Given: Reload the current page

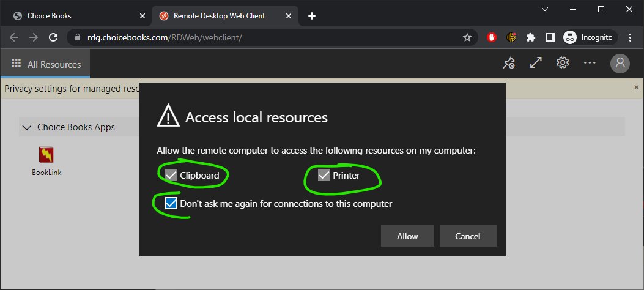Looking at the screenshot, I should (x=53, y=37).
